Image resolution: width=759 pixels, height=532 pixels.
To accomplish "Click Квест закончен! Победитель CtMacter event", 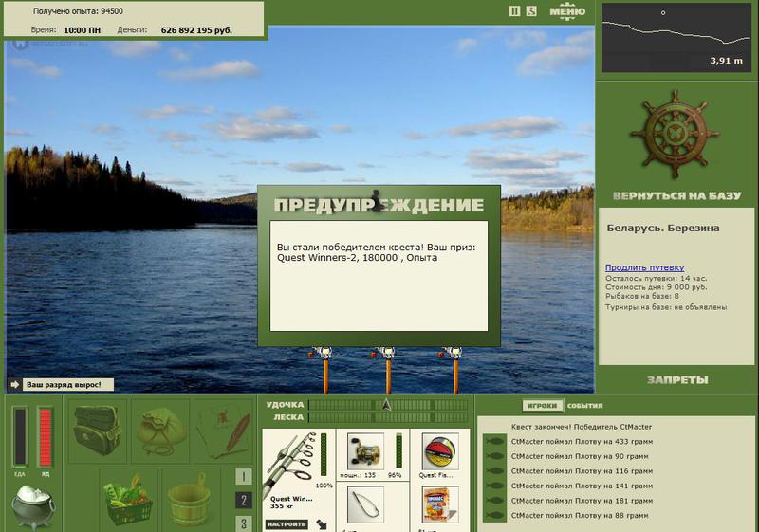I will point(582,427).
